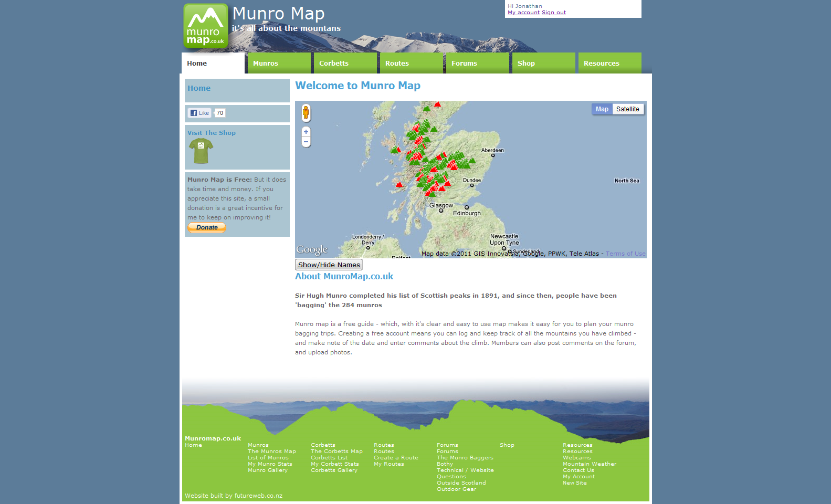Open Outdoor Gear forum link

tap(457, 489)
